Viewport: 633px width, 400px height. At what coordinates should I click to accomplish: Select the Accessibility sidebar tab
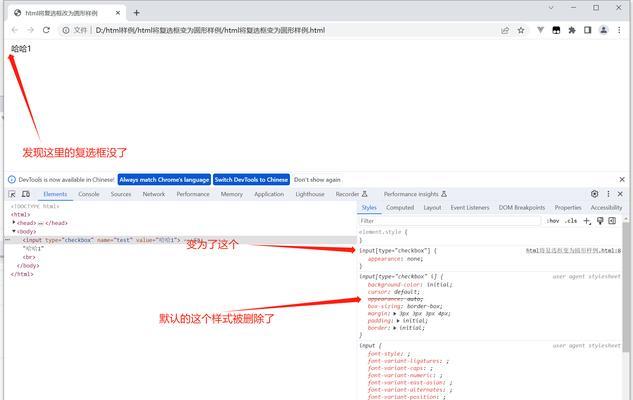point(606,207)
